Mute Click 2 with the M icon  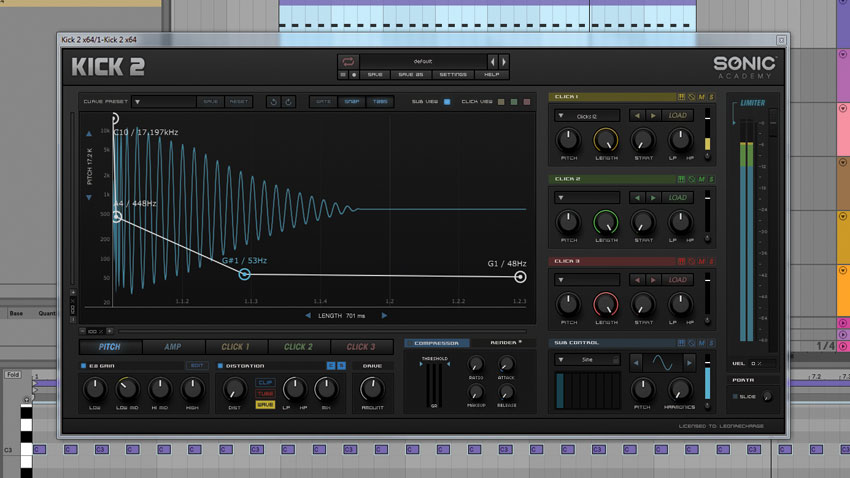click(x=701, y=179)
